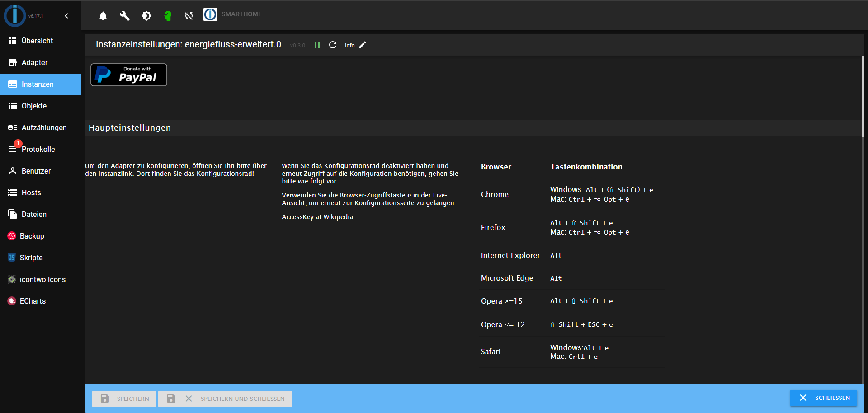This screenshot has height=413, width=868.
Task: Click the Schliessen button
Action: (823, 398)
